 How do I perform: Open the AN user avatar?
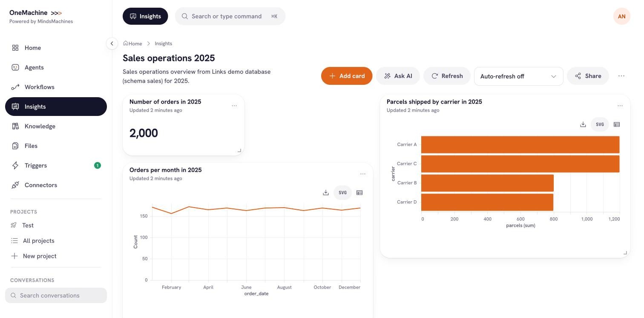coord(622,16)
